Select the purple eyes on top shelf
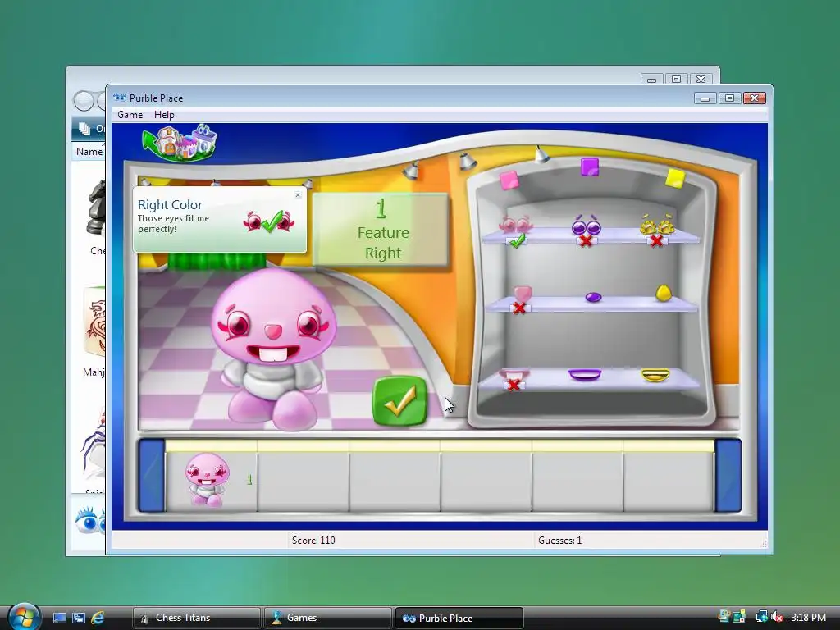 pyautogui.click(x=586, y=226)
